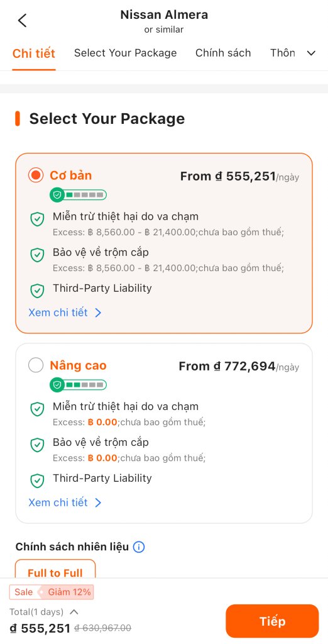Tap the orange Tiếp button
Image resolution: width=328 pixels, height=644 pixels.
[272, 621]
